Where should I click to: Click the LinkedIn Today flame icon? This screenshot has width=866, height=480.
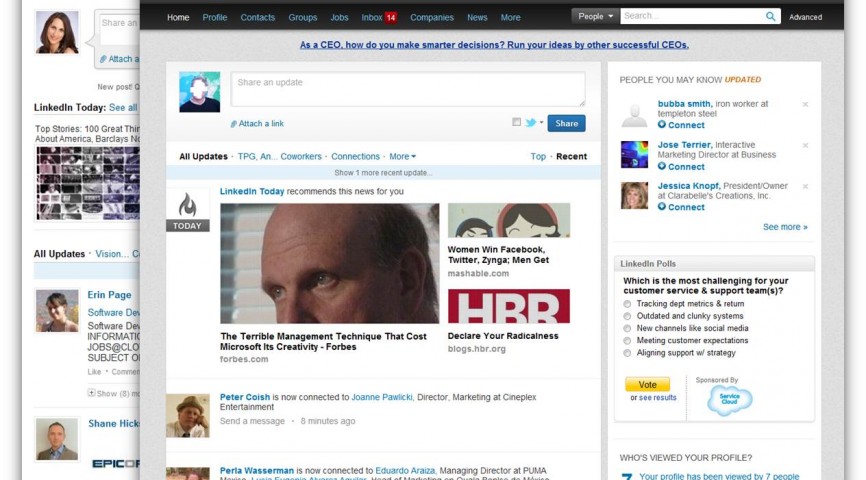pos(187,205)
